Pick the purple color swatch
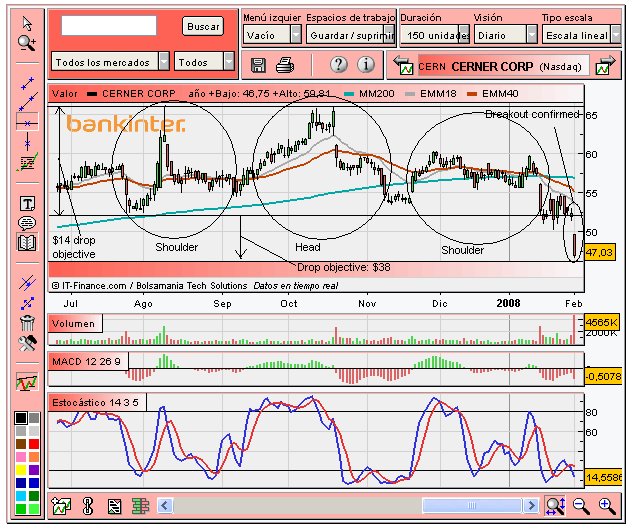Viewport: 632px width, 529px height. [x=34, y=470]
